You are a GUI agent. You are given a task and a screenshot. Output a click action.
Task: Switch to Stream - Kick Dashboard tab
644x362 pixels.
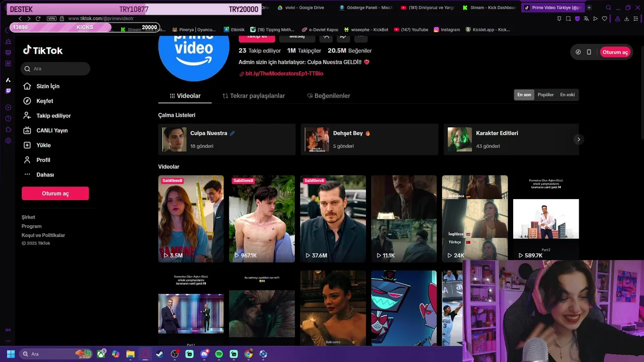489,8
